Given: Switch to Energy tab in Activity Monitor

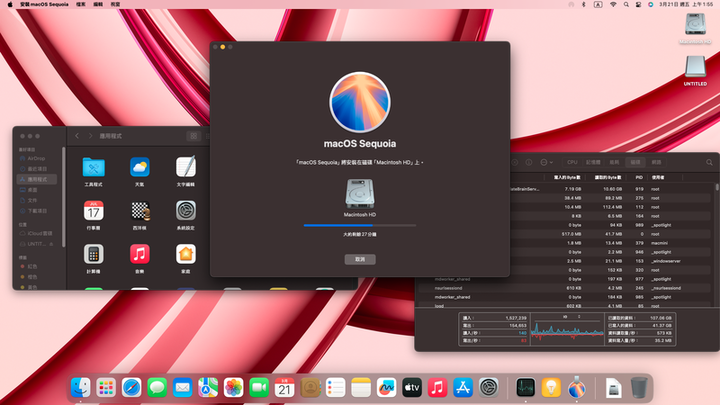Looking at the screenshot, I should point(614,162).
